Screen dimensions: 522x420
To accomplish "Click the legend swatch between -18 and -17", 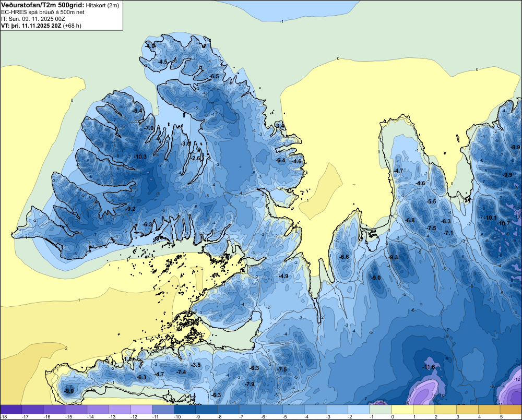I will (x=11, y=410).
